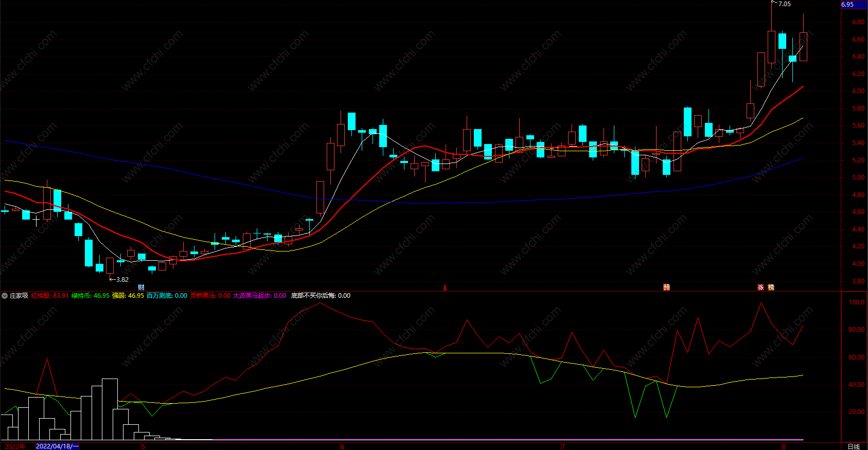868x450 pixels.
Task: Click the 100.0 indicator axis label
Action: click(857, 302)
